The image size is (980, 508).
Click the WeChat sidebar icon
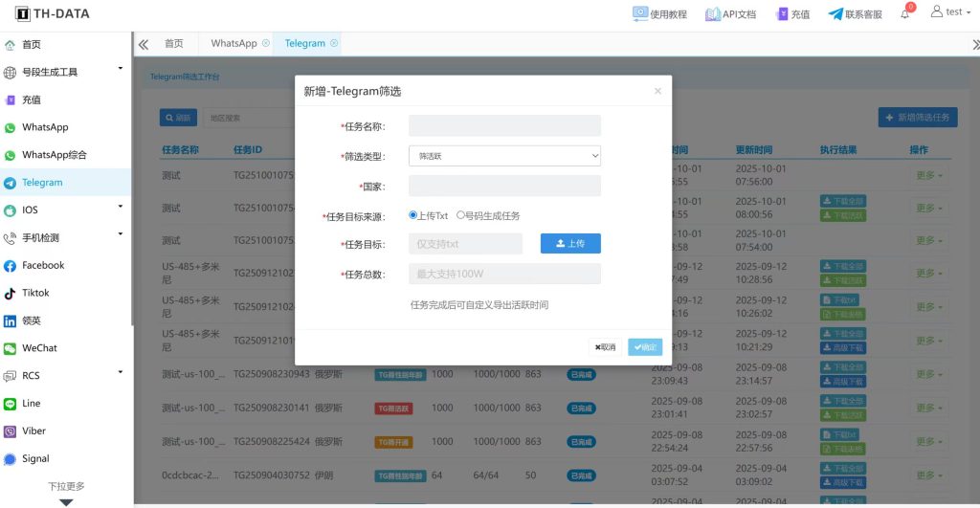tap(10, 348)
